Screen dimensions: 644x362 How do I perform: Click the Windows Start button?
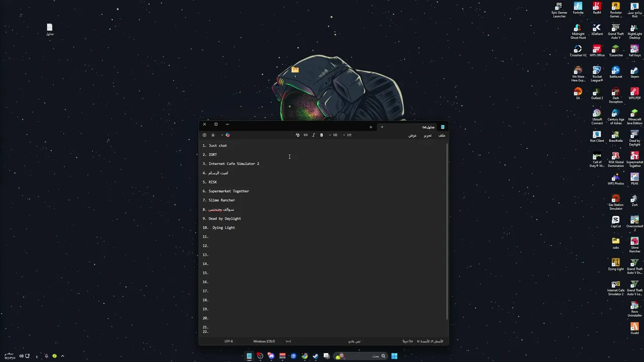[x=394, y=356]
